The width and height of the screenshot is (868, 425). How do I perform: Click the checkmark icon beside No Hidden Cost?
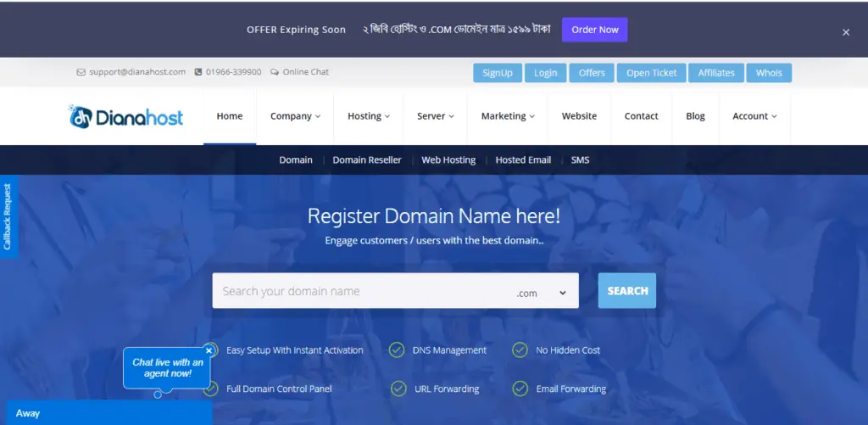520,350
